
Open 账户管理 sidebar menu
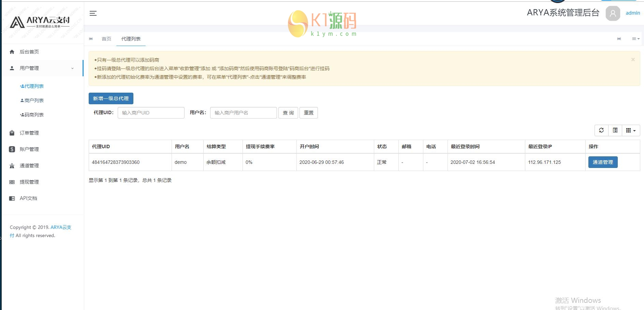click(x=29, y=149)
